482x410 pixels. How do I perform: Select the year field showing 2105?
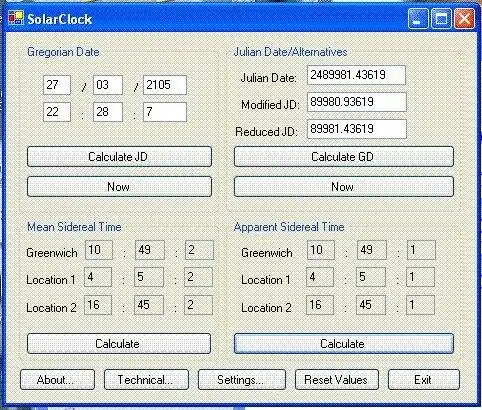pos(165,85)
